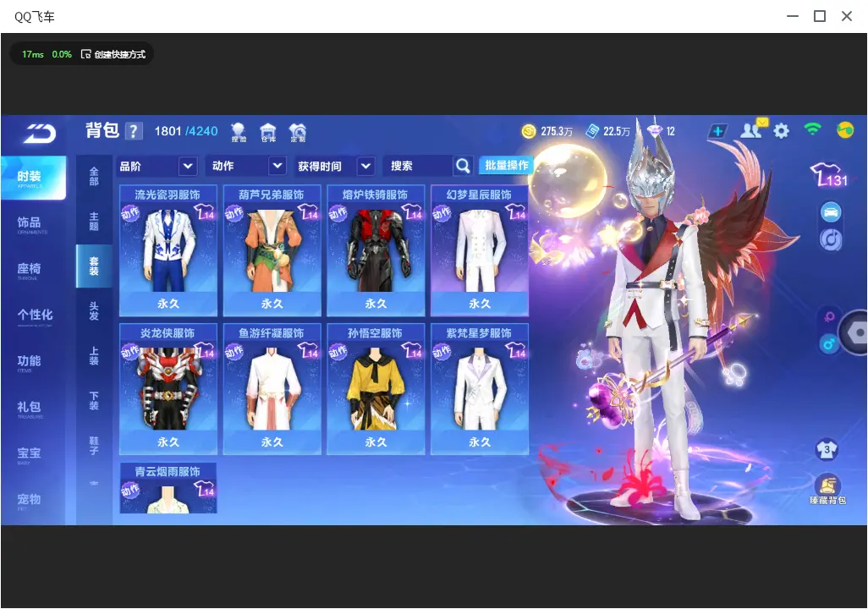Viewport: 868px width, 609px height.
Task: Select the 紫梵星梦服饰 outfit card
Action: (x=480, y=388)
